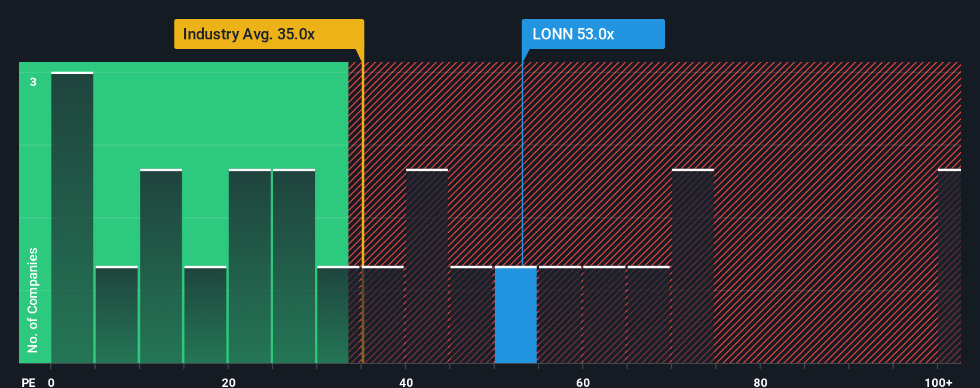Viewport: 980px width, 388px height.
Task: Click the tallest bar at PE 0
Action: [72, 217]
